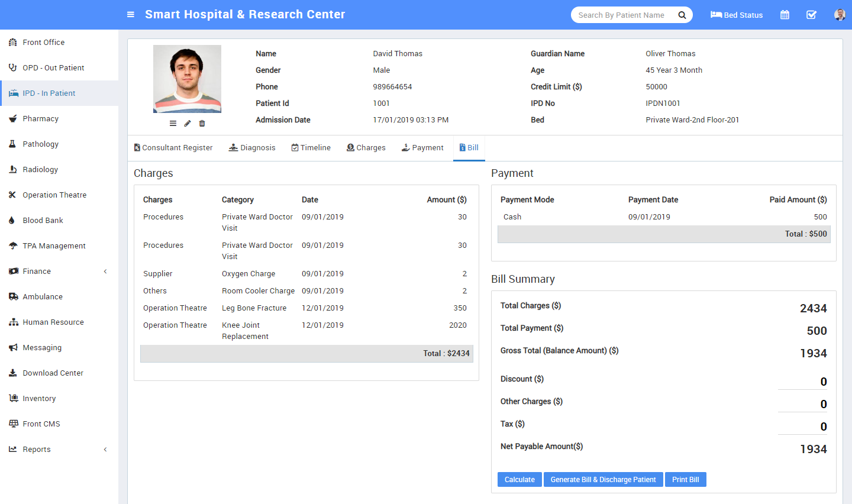This screenshot has height=504, width=852.
Task: Click the Ambulance vehicle icon
Action: 13,296
